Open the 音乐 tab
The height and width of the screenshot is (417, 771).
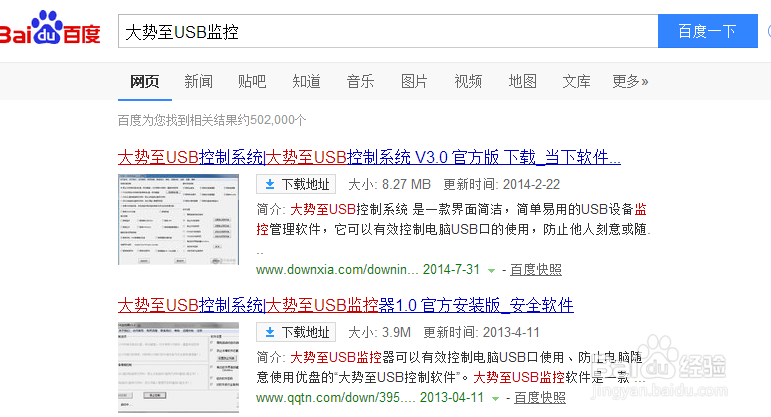click(x=360, y=81)
